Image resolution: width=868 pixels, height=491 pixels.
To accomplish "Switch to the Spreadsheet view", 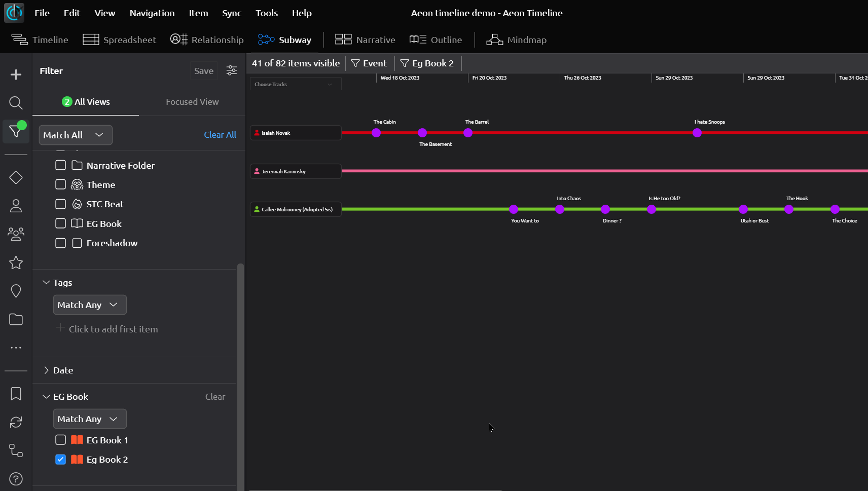I will (120, 40).
